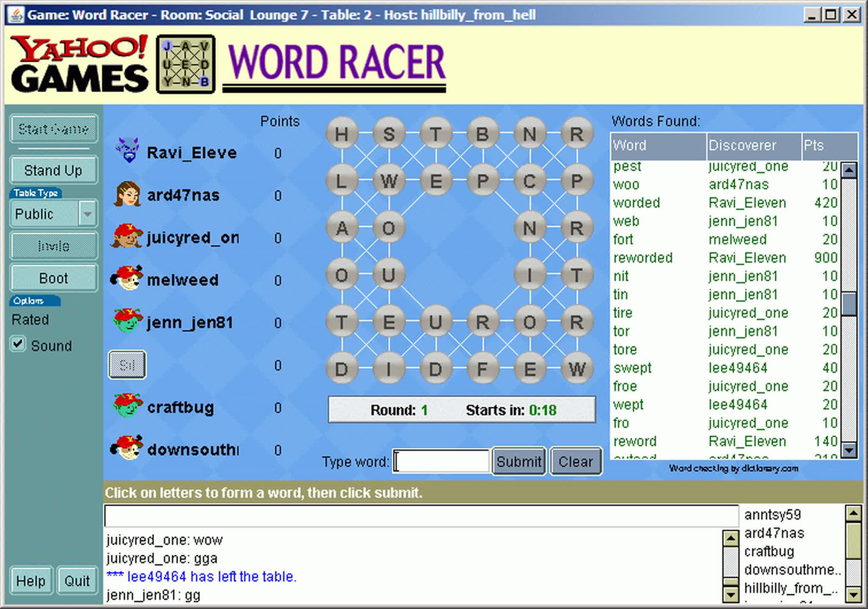Click chat log scrollbar up arrow

[731, 538]
